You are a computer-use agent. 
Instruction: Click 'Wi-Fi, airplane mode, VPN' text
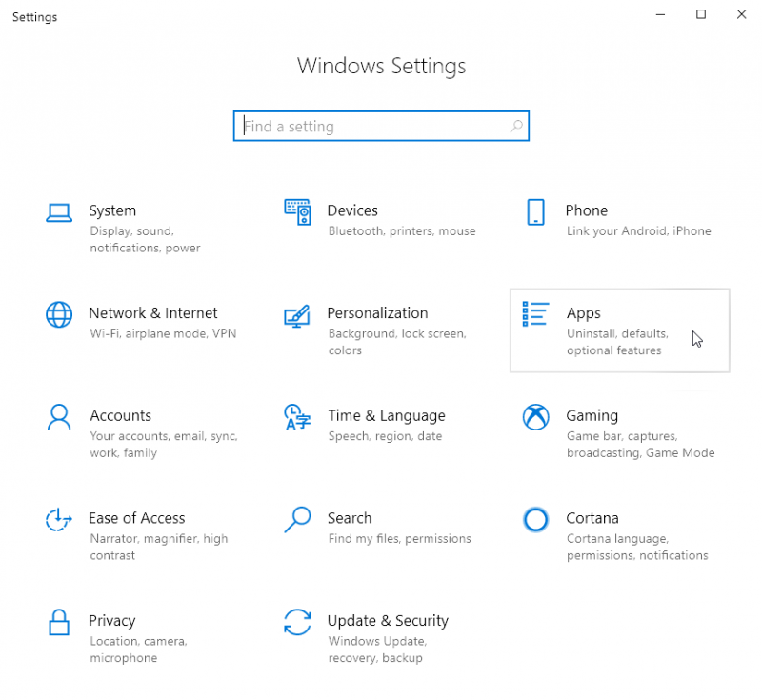(163, 333)
